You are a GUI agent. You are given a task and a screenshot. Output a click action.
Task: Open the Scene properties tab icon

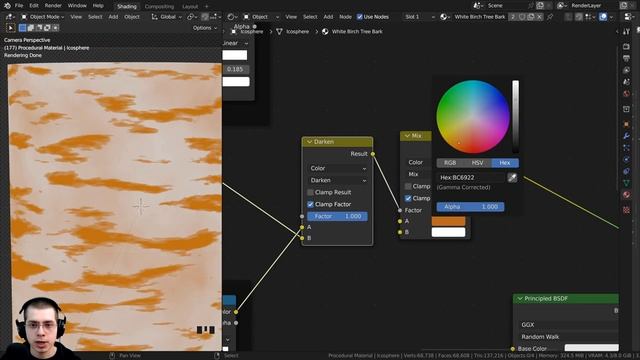click(x=627, y=82)
